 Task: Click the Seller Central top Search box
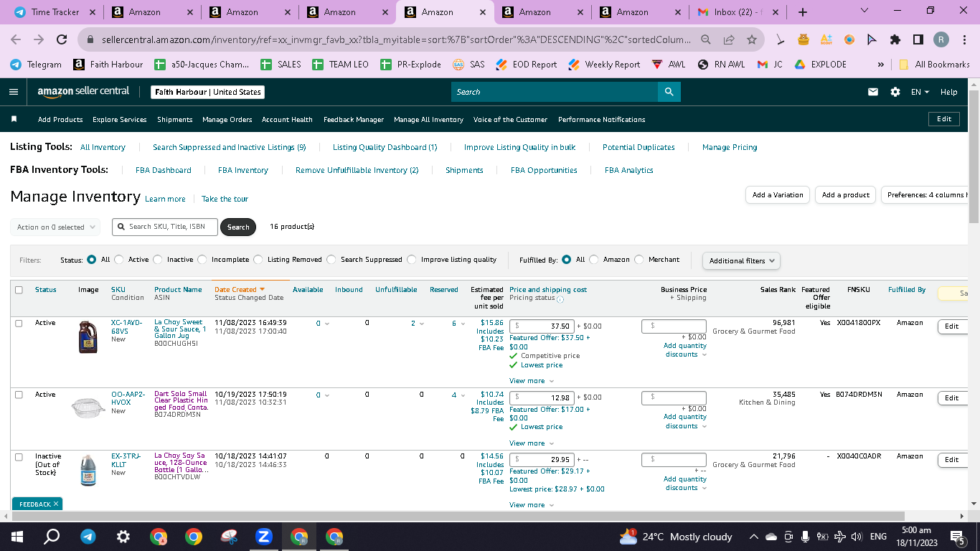point(555,92)
